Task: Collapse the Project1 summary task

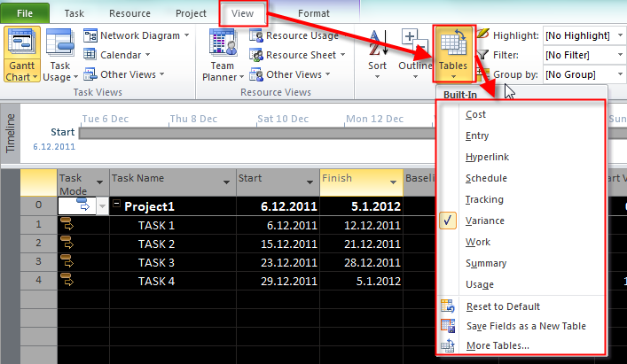Action: 116,206
